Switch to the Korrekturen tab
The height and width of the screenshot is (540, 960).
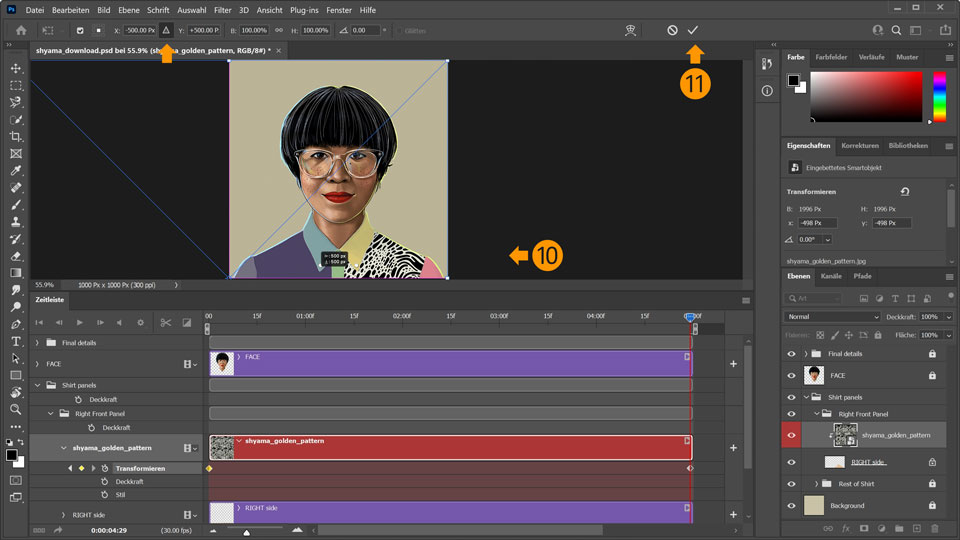pos(859,145)
